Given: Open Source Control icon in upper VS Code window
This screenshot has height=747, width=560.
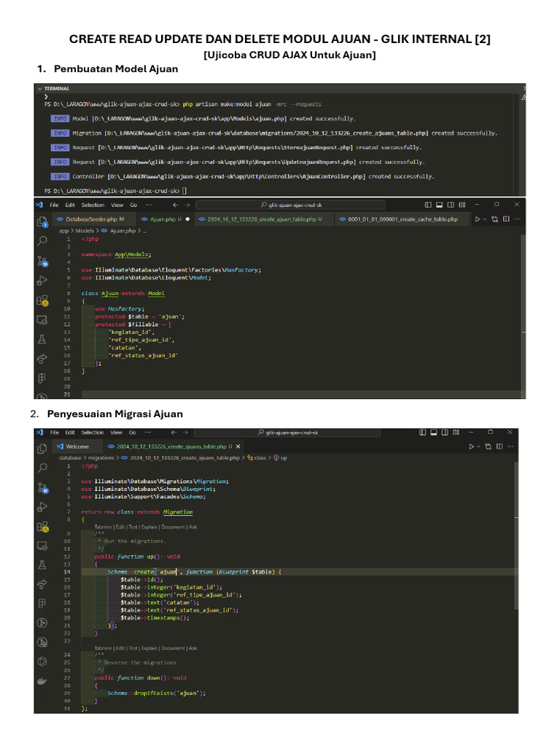Looking at the screenshot, I should tap(42, 260).
